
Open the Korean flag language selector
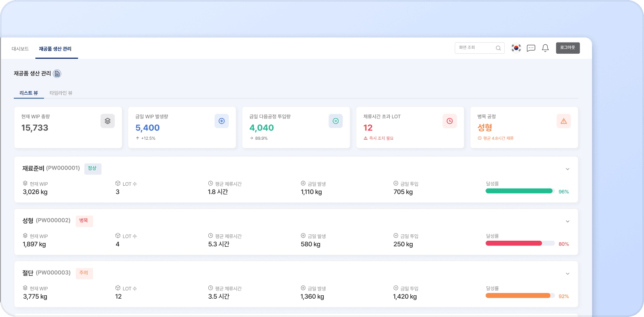[516, 48]
